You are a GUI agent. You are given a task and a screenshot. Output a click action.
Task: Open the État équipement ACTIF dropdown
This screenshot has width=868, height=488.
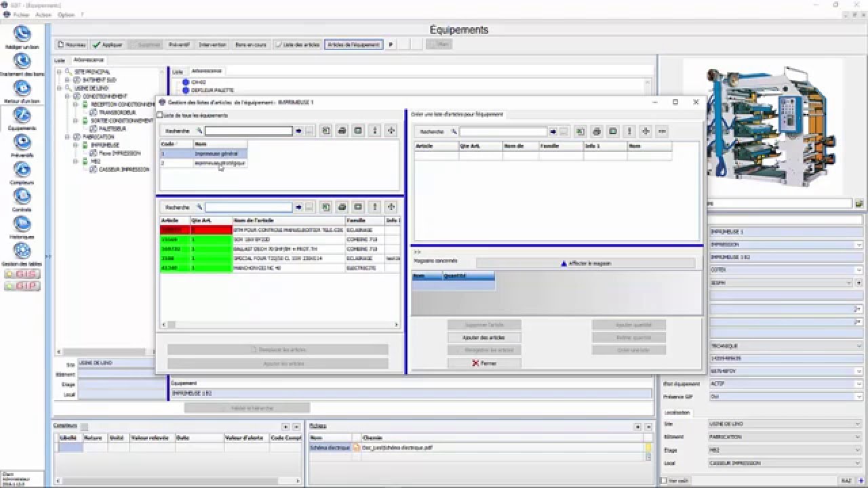click(859, 384)
